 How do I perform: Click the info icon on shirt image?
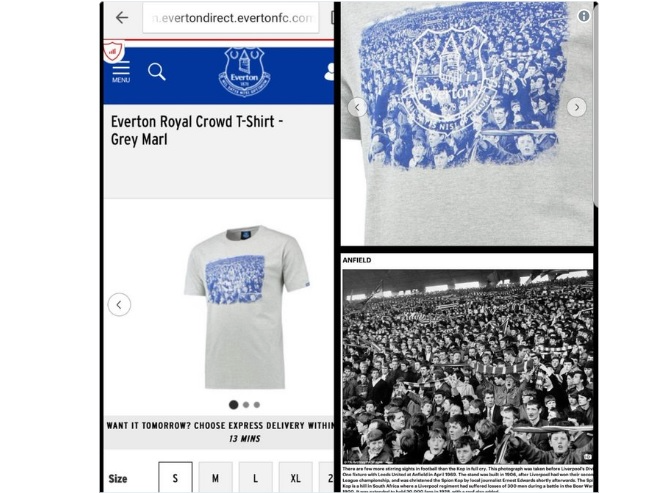click(584, 16)
